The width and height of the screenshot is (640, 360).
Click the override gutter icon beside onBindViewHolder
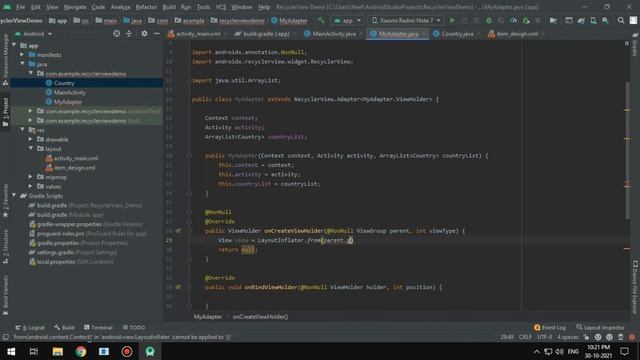coord(178,287)
